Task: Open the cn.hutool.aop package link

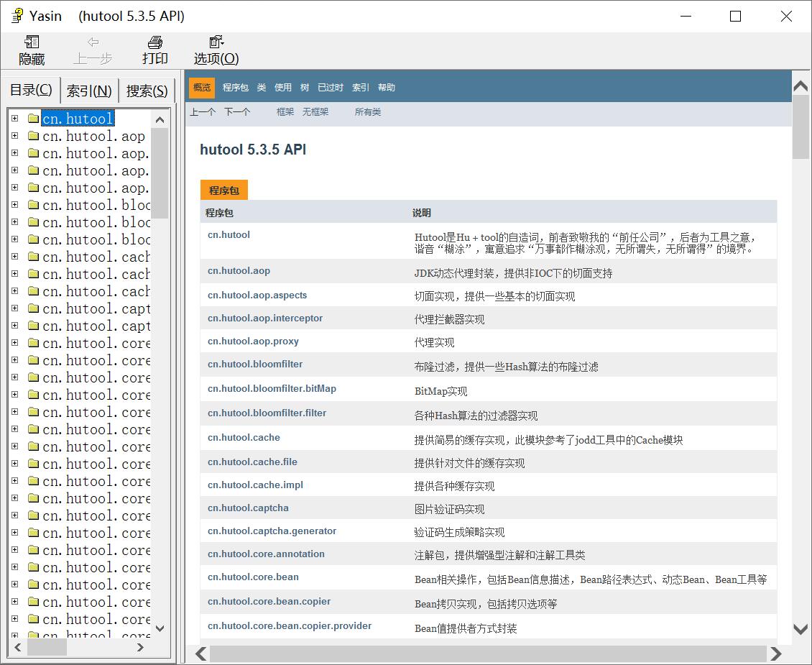Action: pyautogui.click(x=239, y=270)
